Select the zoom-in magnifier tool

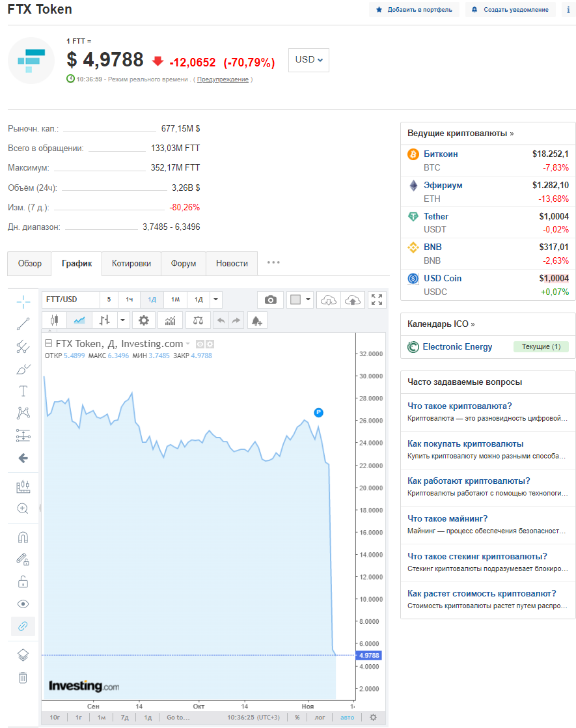point(23,509)
